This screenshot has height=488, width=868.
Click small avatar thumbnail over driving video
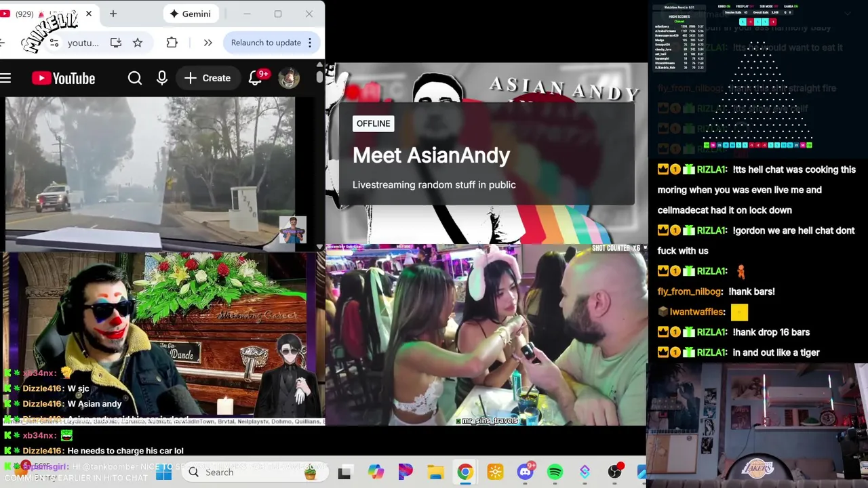pos(292,230)
